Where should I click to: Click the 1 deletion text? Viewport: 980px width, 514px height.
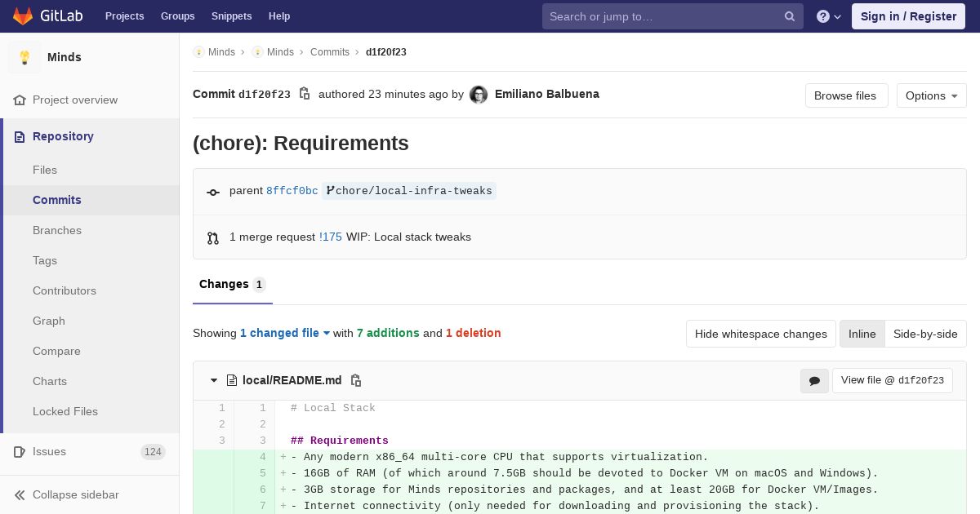coord(474,333)
